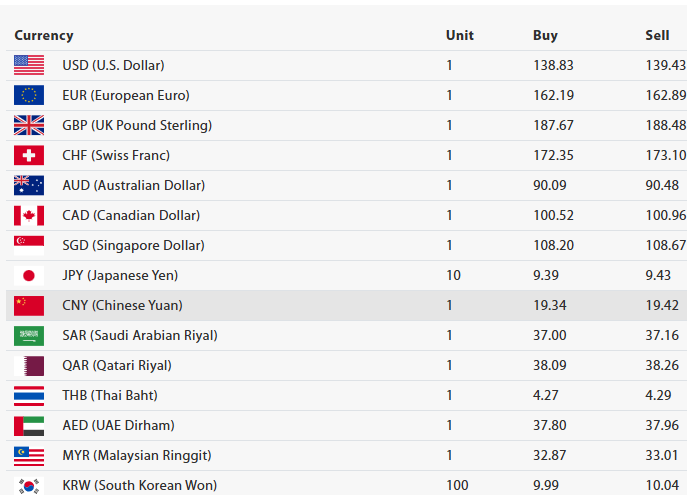Click the European Union flag icon
687x495 pixels.
(29, 95)
